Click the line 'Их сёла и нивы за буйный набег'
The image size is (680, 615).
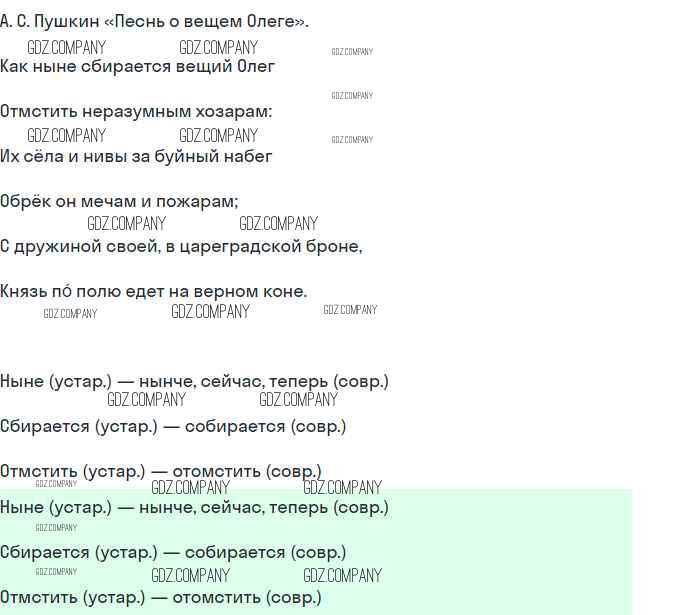click(x=136, y=156)
